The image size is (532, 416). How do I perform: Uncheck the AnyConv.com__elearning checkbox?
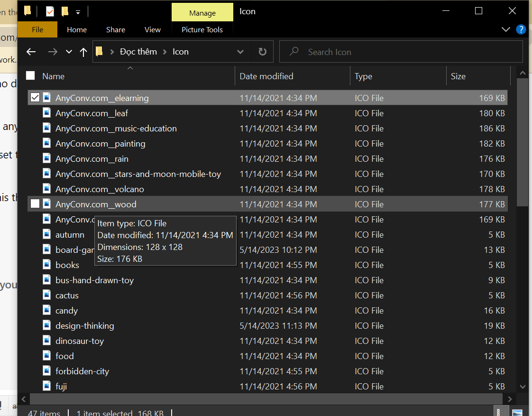pyautogui.click(x=35, y=98)
